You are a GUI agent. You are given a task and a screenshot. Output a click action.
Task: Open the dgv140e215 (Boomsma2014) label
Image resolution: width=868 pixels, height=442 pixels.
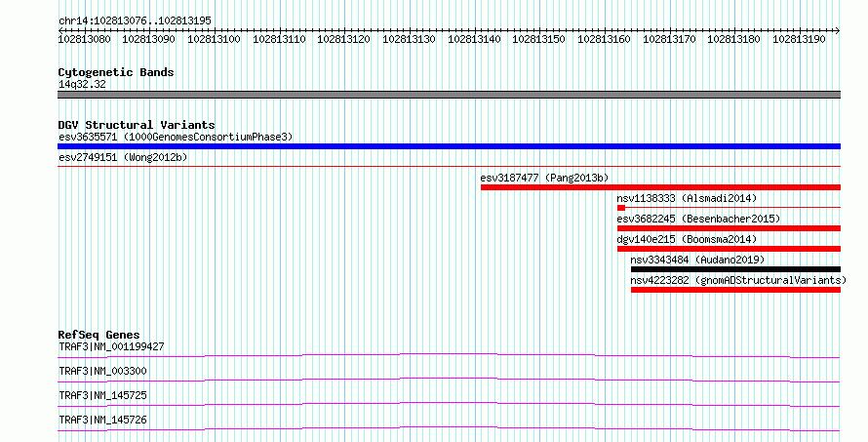[687, 239]
